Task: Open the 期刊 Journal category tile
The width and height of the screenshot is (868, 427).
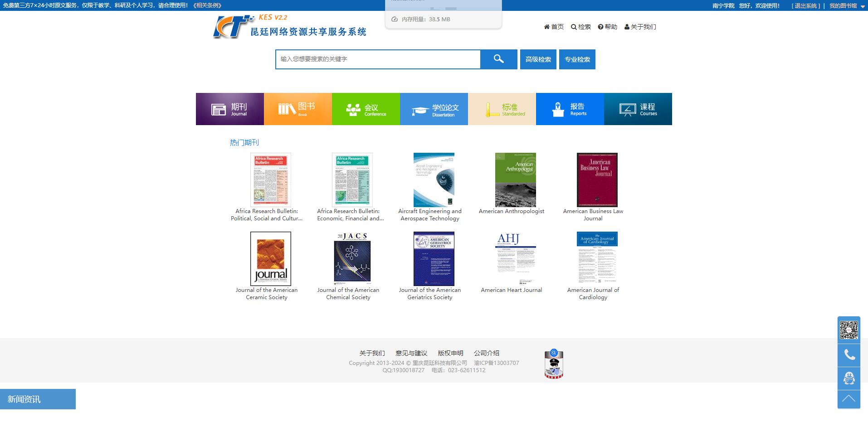Action: (229, 109)
